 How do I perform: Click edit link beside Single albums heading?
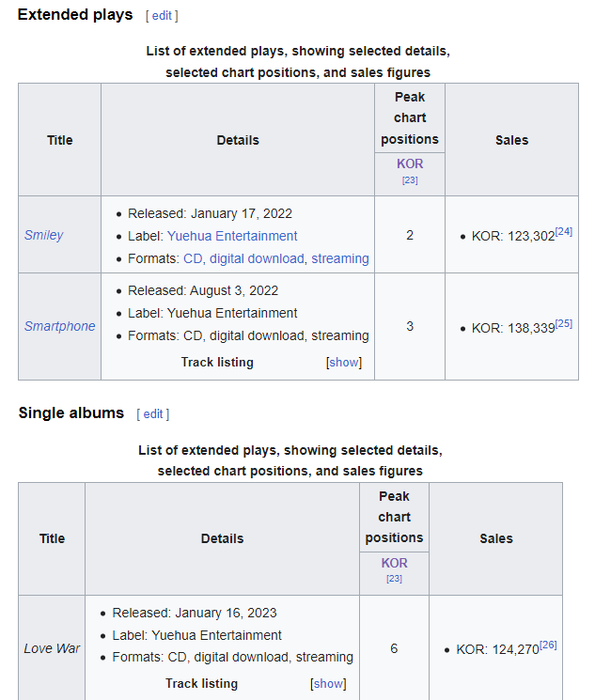point(153,414)
